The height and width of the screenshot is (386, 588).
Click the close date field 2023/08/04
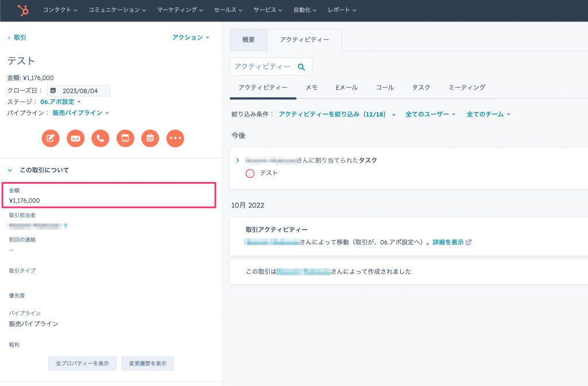point(78,91)
